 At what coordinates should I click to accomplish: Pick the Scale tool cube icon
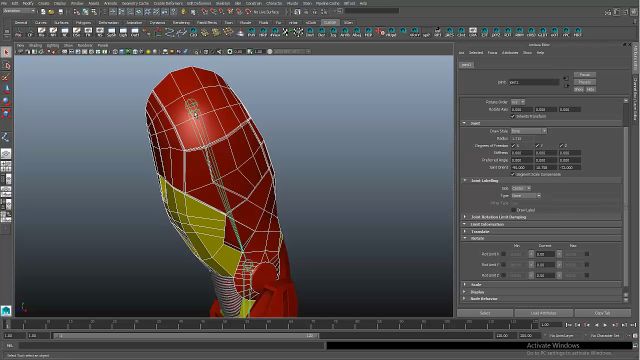pos(6,113)
